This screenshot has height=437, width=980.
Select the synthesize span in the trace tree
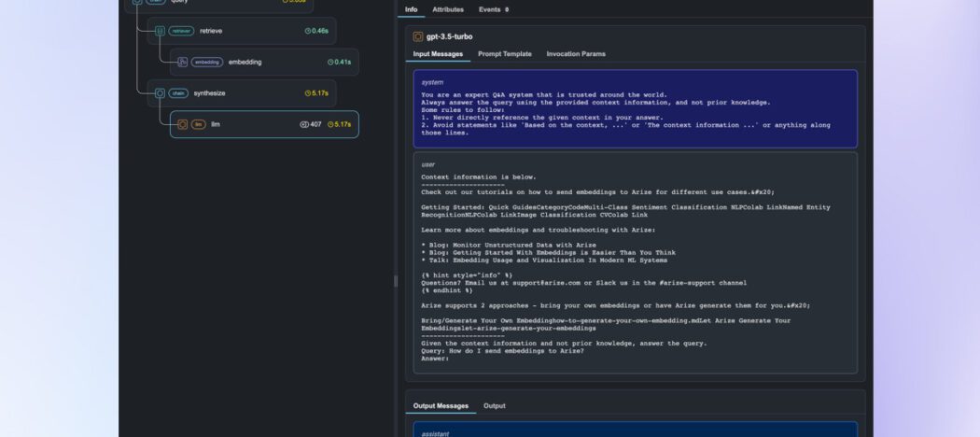coord(242,93)
